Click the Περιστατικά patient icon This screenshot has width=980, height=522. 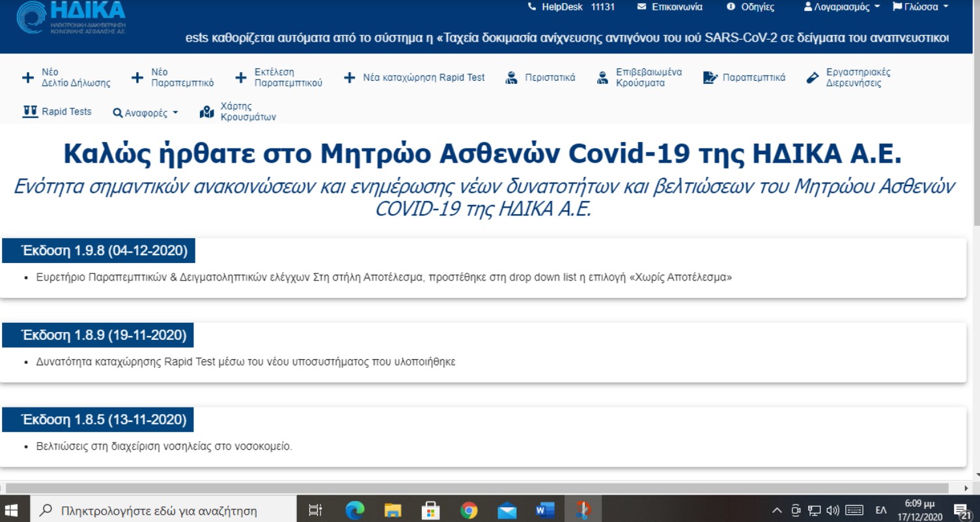[x=512, y=77]
